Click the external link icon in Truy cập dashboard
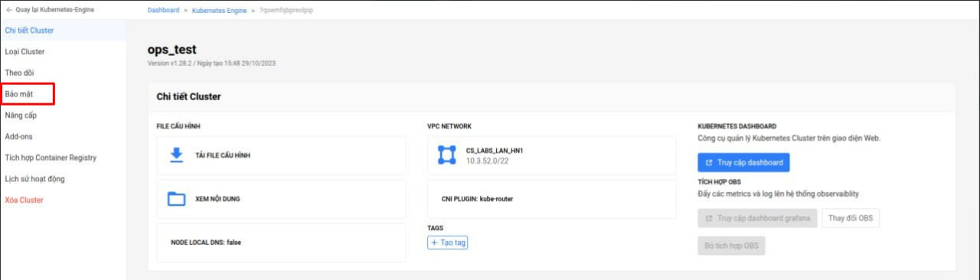The width and height of the screenshot is (980, 280). [x=708, y=163]
